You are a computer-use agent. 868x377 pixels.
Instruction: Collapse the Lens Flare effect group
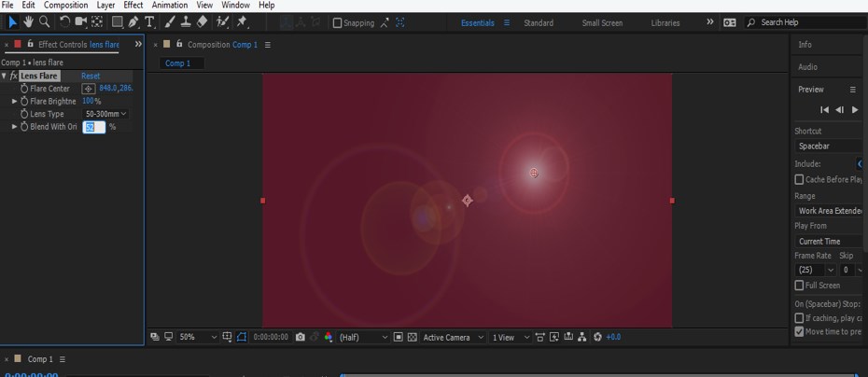[5, 76]
